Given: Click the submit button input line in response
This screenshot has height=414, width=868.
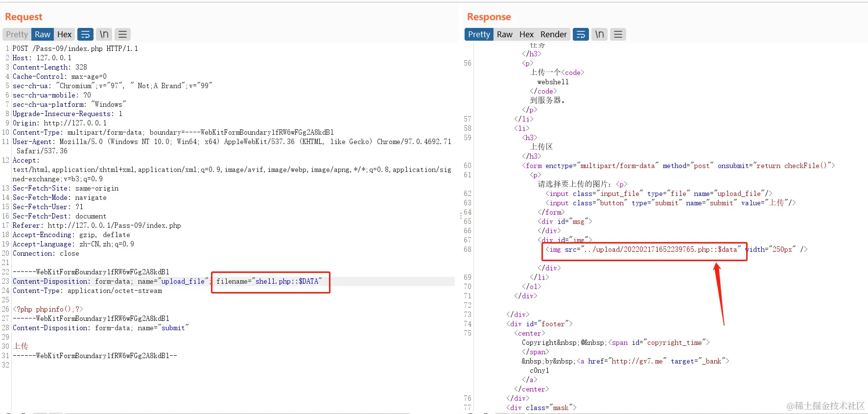Looking at the screenshot, I should click(671, 203).
